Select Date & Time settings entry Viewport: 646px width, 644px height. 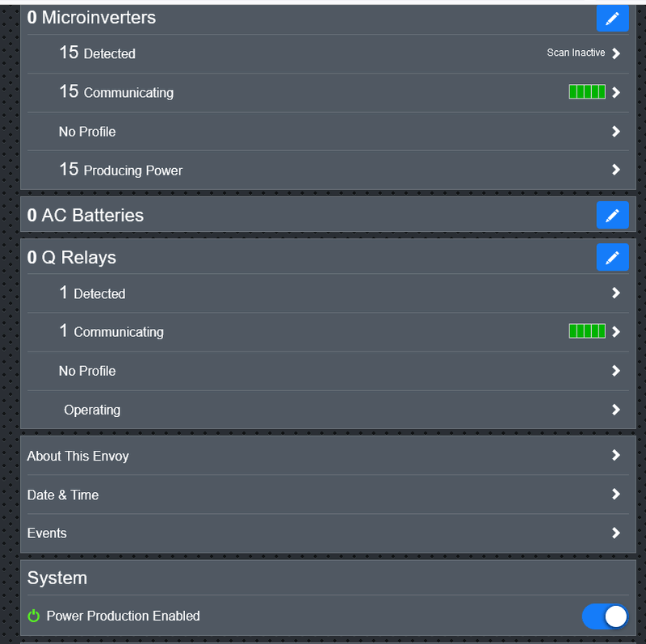click(x=63, y=495)
